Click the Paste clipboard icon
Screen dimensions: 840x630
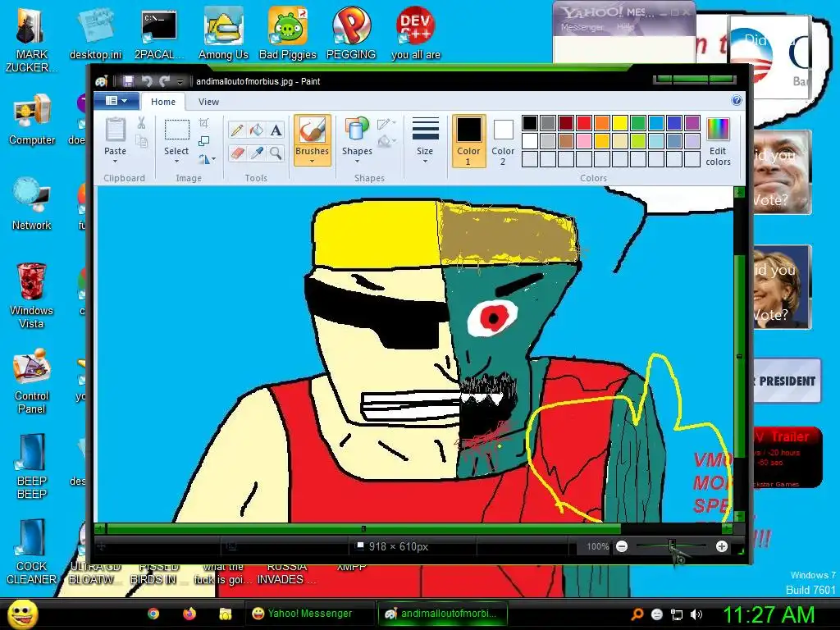coord(115,130)
